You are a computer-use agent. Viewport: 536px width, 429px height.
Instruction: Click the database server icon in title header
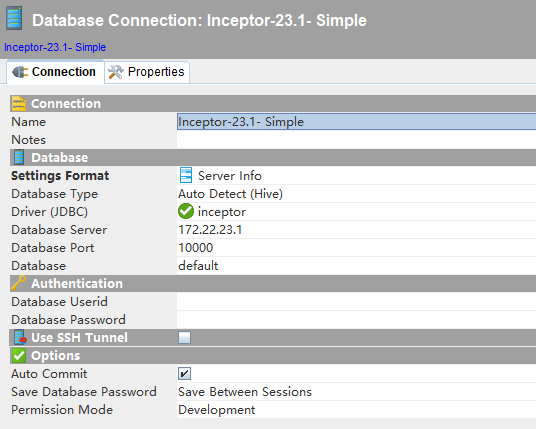tap(14, 18)
